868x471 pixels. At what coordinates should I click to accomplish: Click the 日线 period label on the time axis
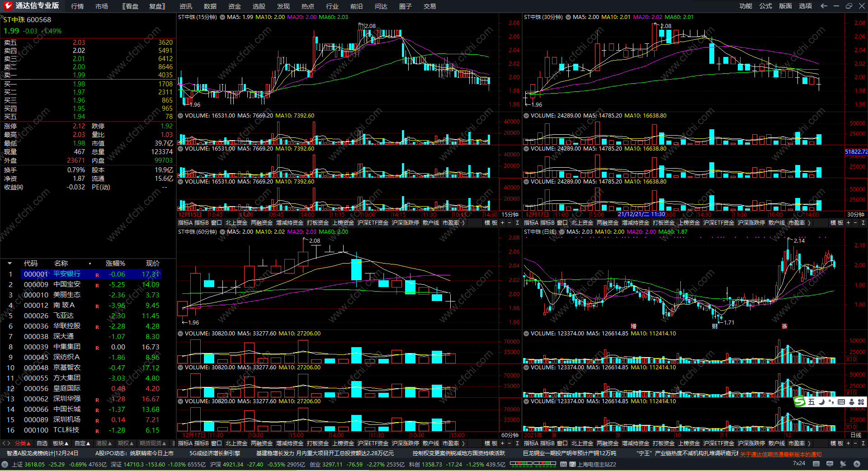click(856, 435)
